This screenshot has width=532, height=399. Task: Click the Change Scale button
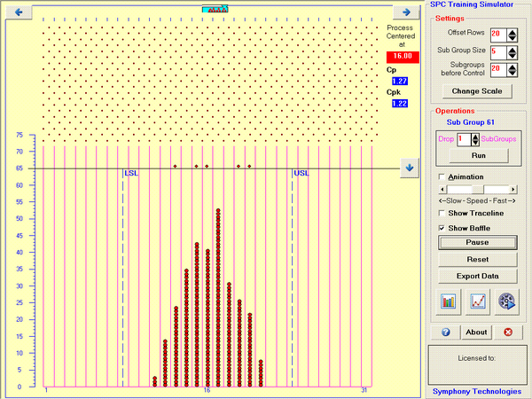tap(477, 91)
